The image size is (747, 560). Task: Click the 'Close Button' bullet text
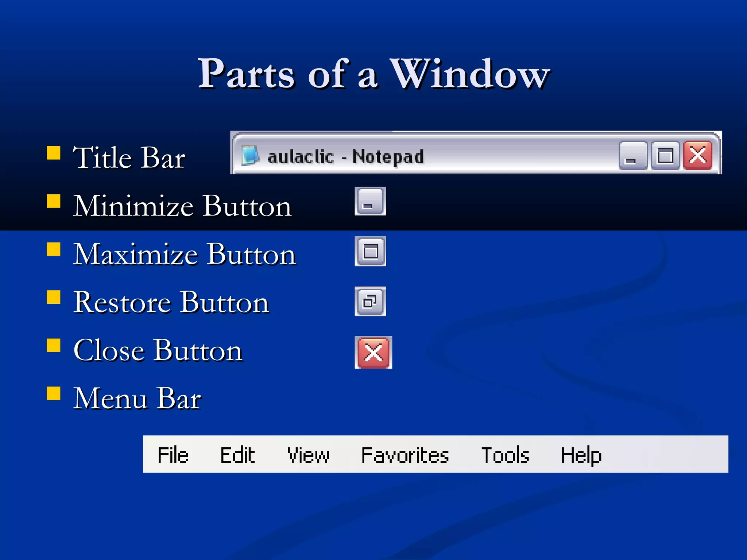point(158,350)
